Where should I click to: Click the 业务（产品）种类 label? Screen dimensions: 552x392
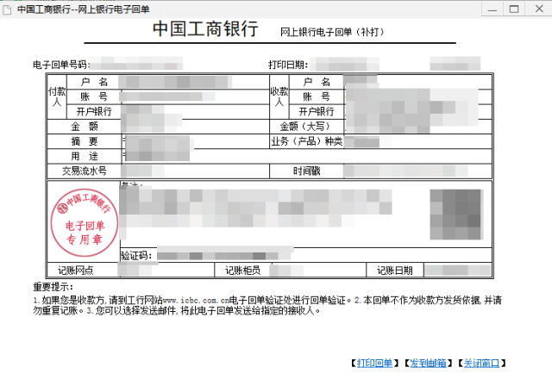(x=307, y=141)
